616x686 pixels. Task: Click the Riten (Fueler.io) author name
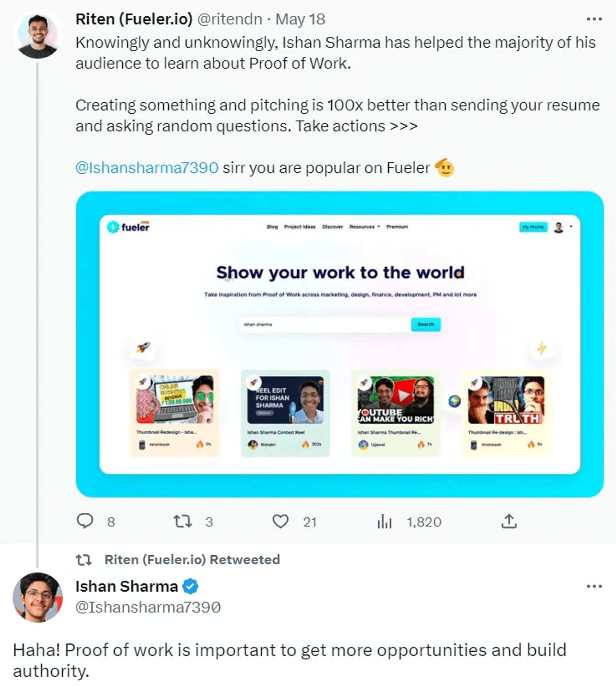(134, 19)
